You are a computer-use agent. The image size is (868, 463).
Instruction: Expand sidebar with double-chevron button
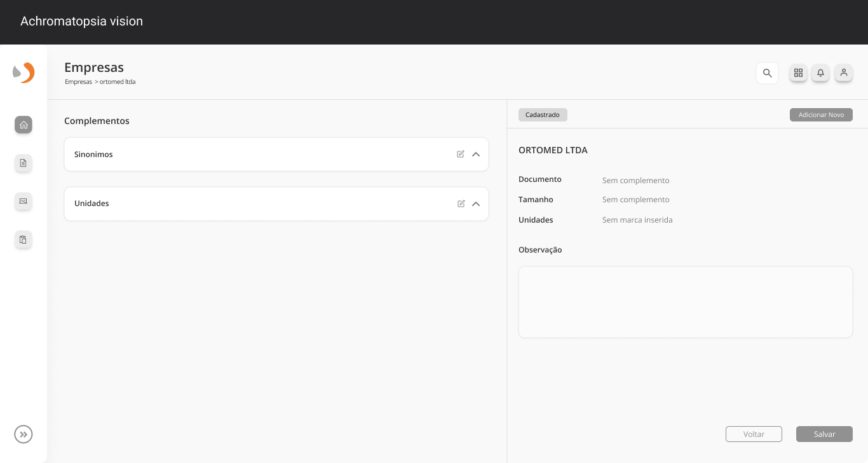24,434
